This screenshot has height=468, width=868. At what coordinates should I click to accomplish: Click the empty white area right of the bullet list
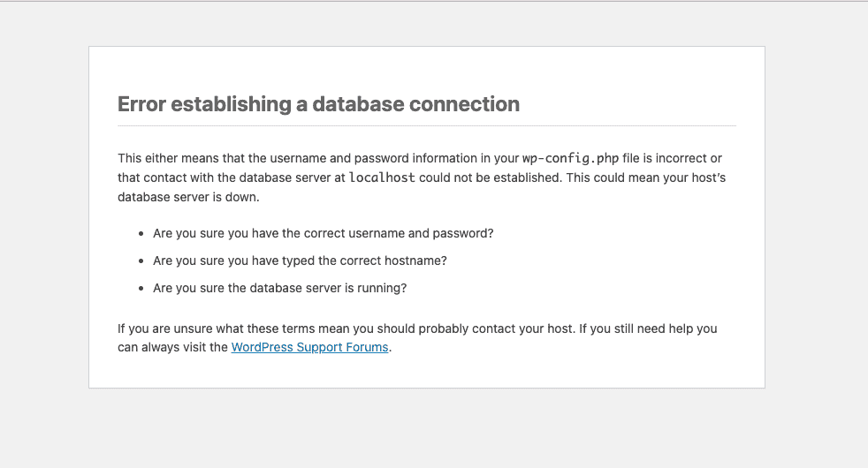[619, 261]
